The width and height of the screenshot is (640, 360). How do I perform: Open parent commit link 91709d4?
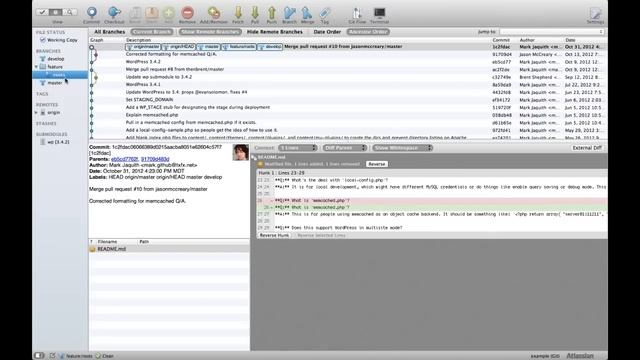point(155,159)
